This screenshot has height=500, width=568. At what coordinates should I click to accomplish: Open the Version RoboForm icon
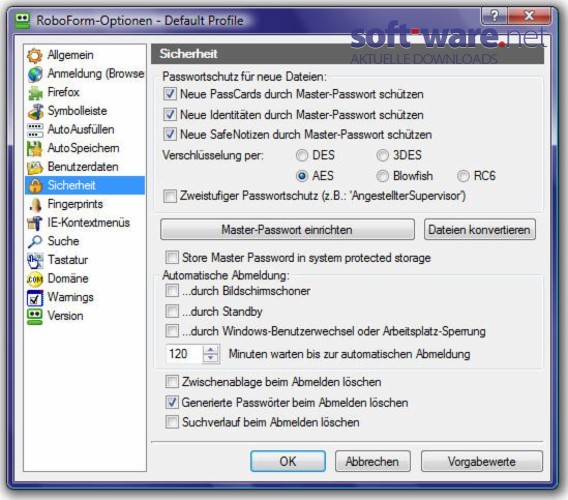point(35,316)
